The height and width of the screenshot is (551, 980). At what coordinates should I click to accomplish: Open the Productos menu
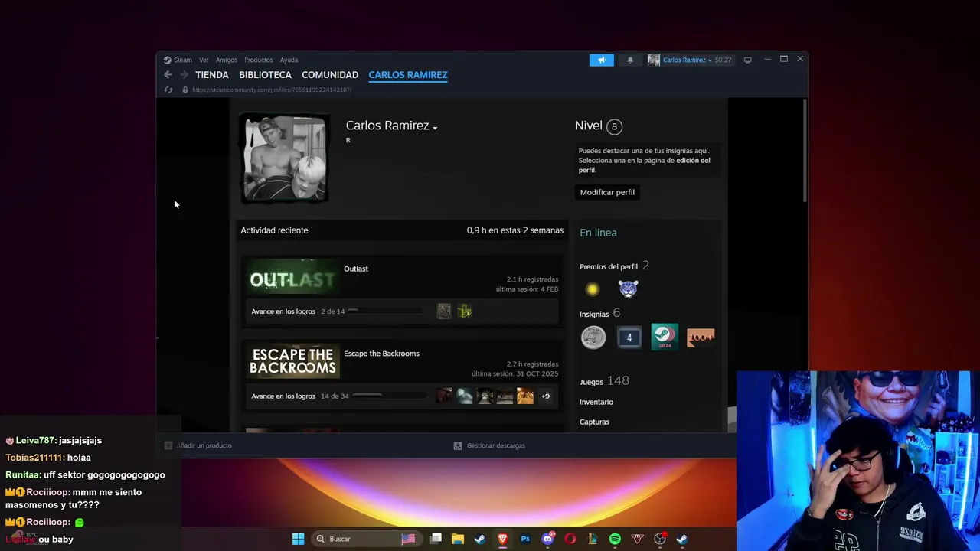pos(258,60)
